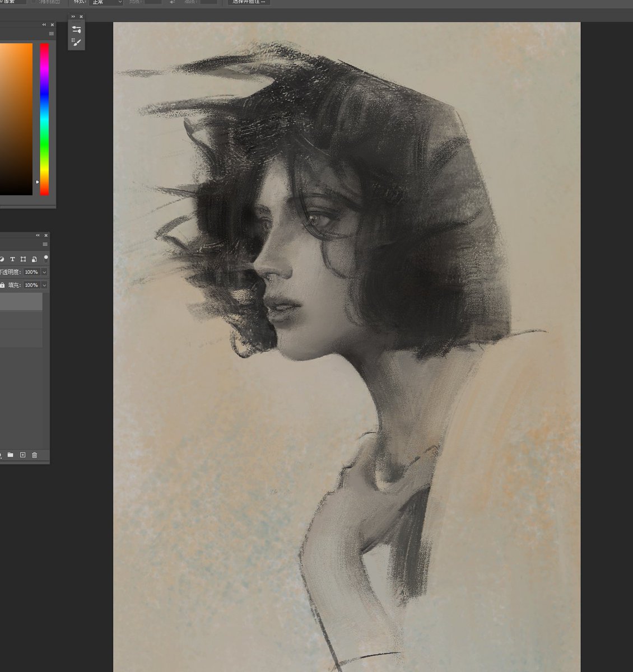Pick a shade in the orange color field

click(x=16, y=119)
